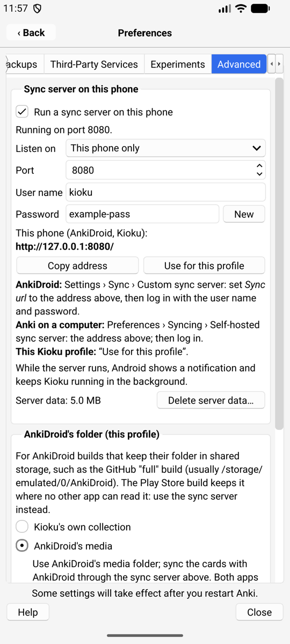Tap the 11:57 clock
Image resolution: width=290 pixels, height=644 pixels.
pos(16,9)
